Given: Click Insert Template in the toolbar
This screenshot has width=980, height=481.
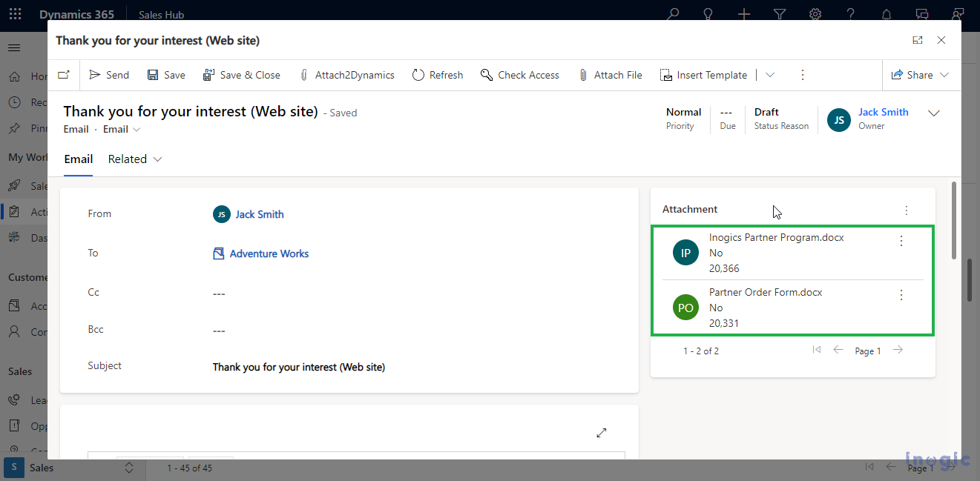Looking at the screenshot, I should point(703,75).
